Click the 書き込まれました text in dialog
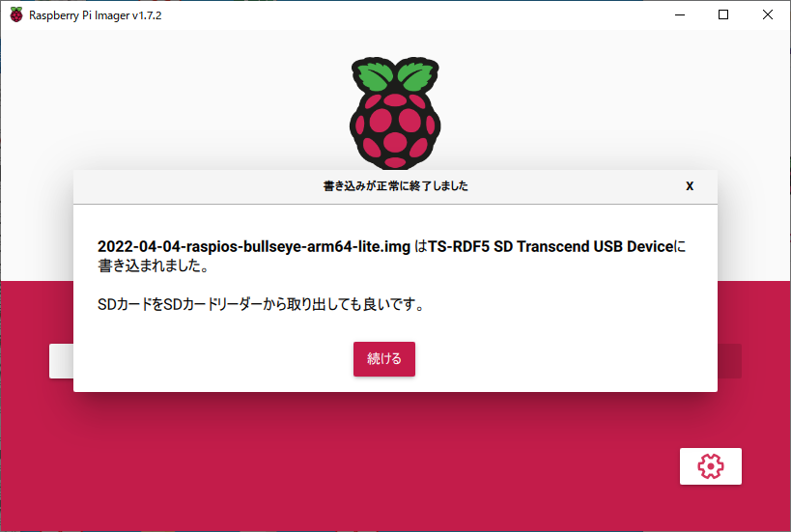 [x=153, y=266]
